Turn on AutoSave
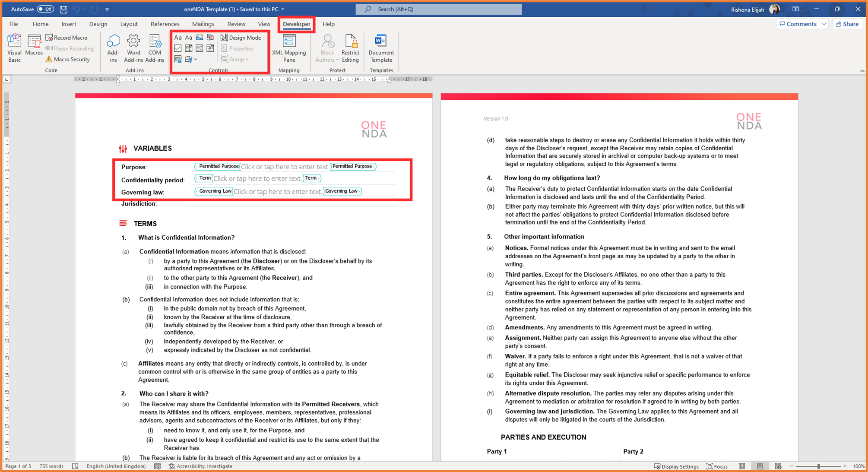The image size is (868, 472). [46, 9]
